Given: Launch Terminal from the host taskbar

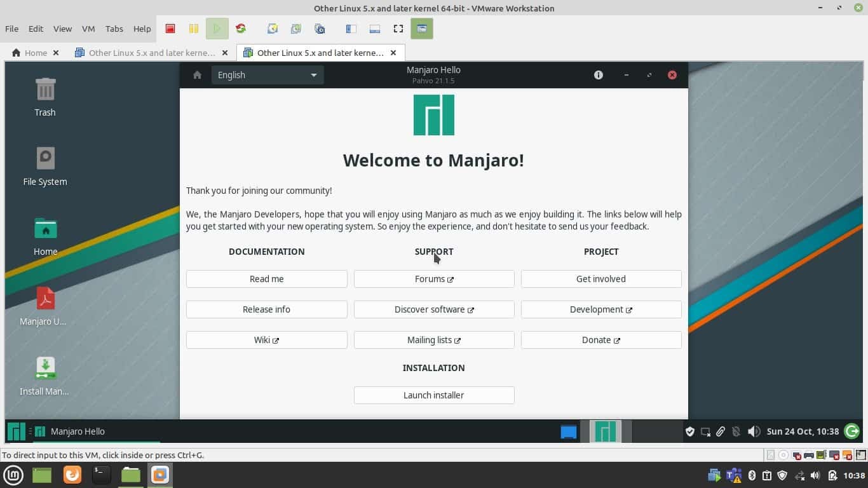Looking at the screenshot, I should (x=101, y=475).
